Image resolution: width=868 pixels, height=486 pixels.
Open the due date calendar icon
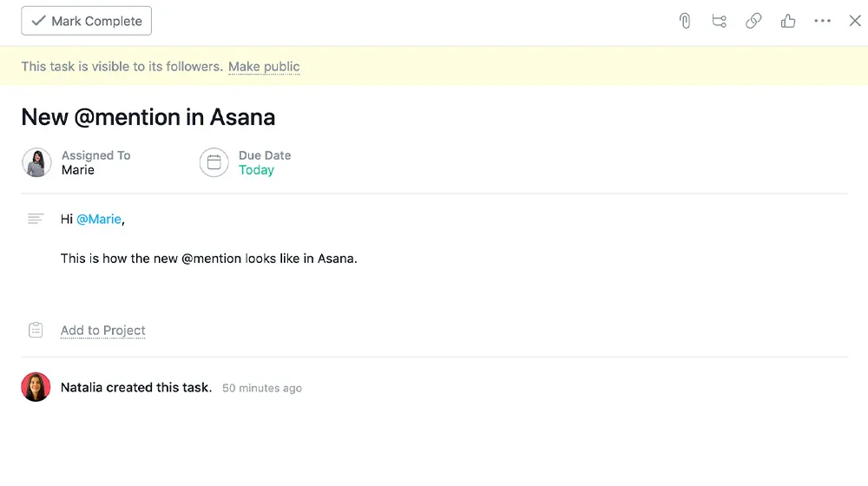(x=214, y=162)
